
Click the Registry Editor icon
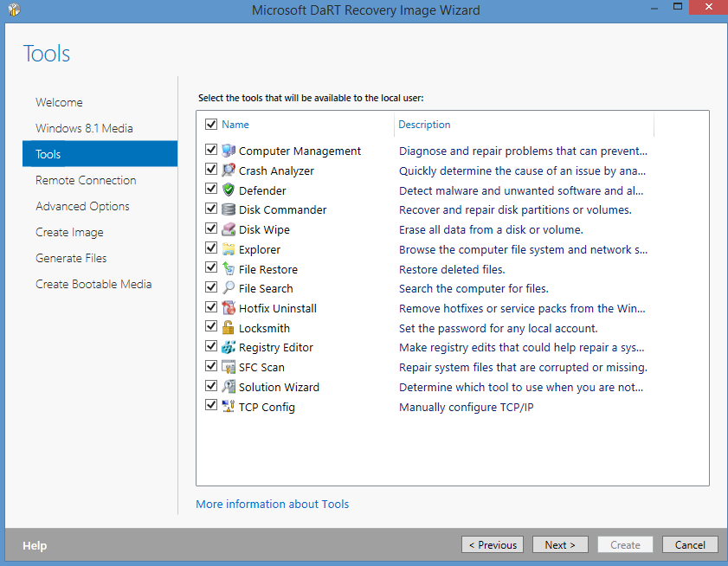228,347
